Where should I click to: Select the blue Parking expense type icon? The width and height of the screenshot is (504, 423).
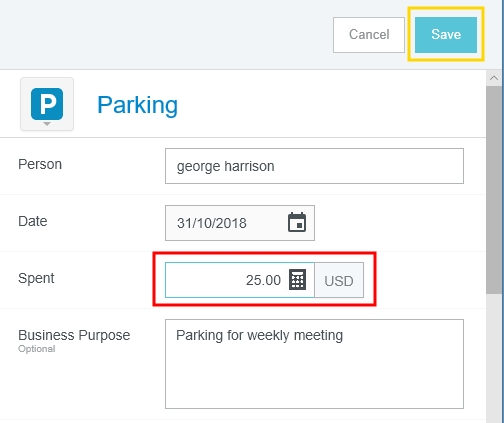pyautogui.click(x=47, y=104)
